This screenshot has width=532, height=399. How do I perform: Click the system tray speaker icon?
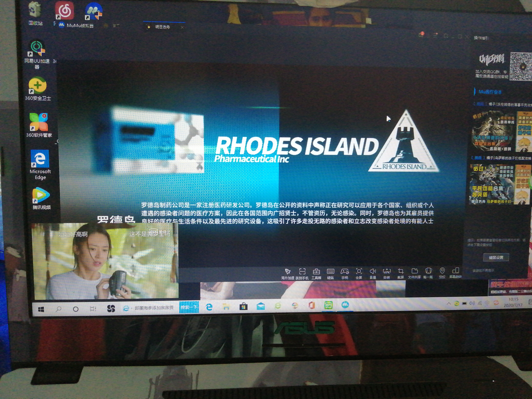[x=472, y=303]
